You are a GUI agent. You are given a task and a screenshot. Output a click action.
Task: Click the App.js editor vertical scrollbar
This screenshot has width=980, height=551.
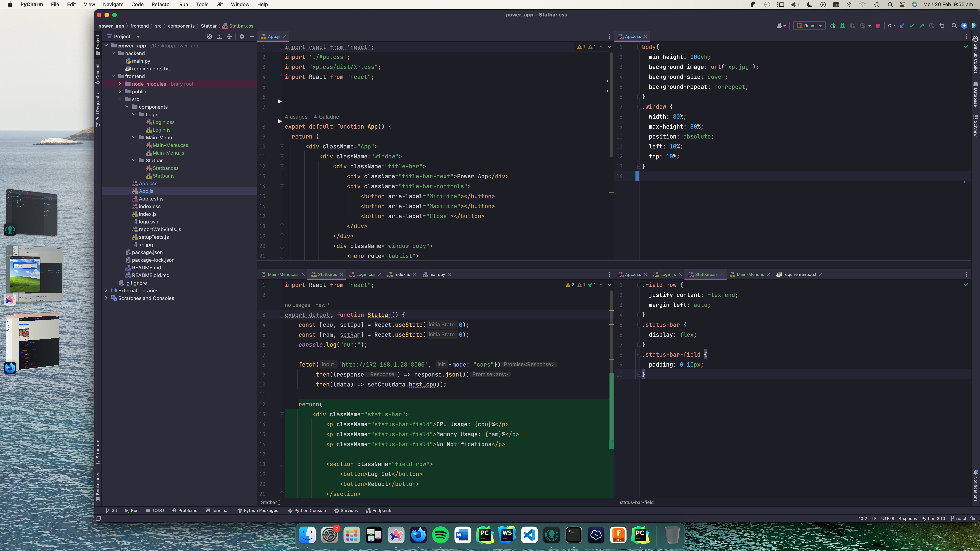611,105
